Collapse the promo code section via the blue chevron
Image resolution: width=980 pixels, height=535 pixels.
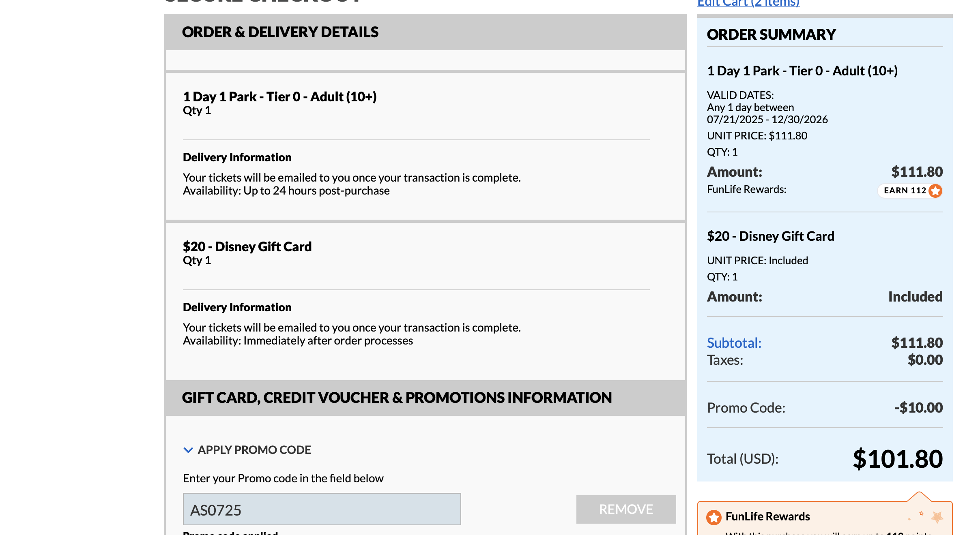click(x=188, y=450)
